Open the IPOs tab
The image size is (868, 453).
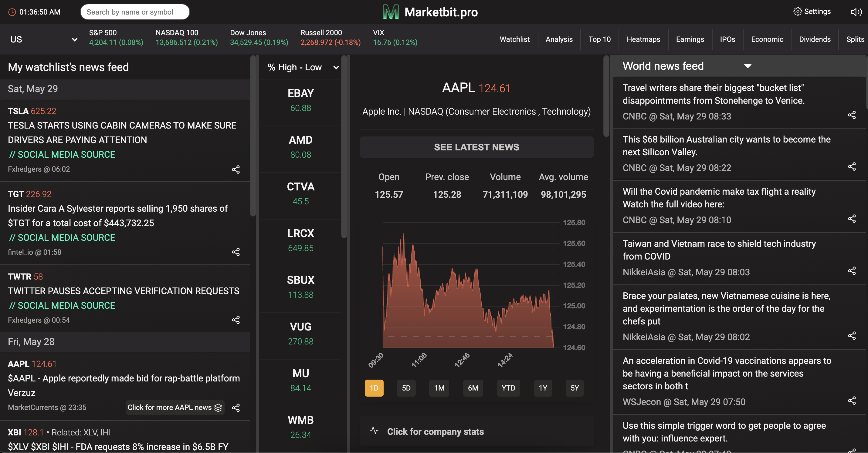click(727, 39)
